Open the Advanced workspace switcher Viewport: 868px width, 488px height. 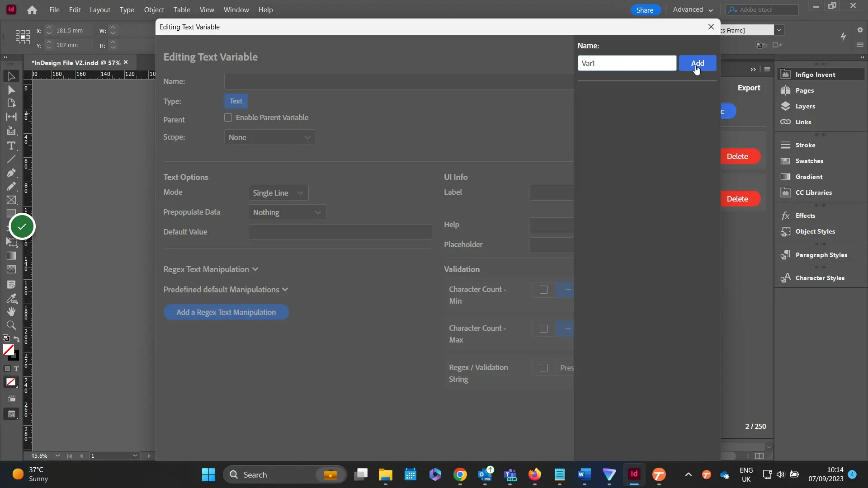click(693, 9)
